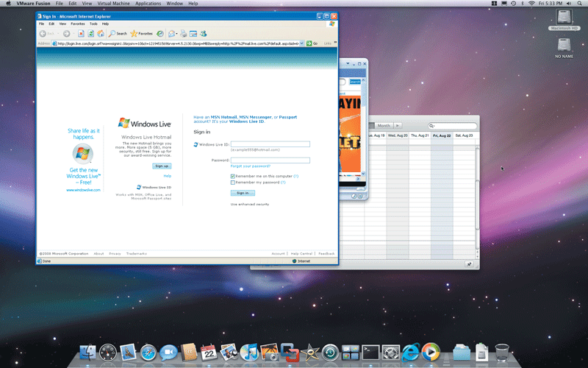Viewport: 588px width, 368px height.
Task: Click the Sign in button
Action: tap(243, 193)
